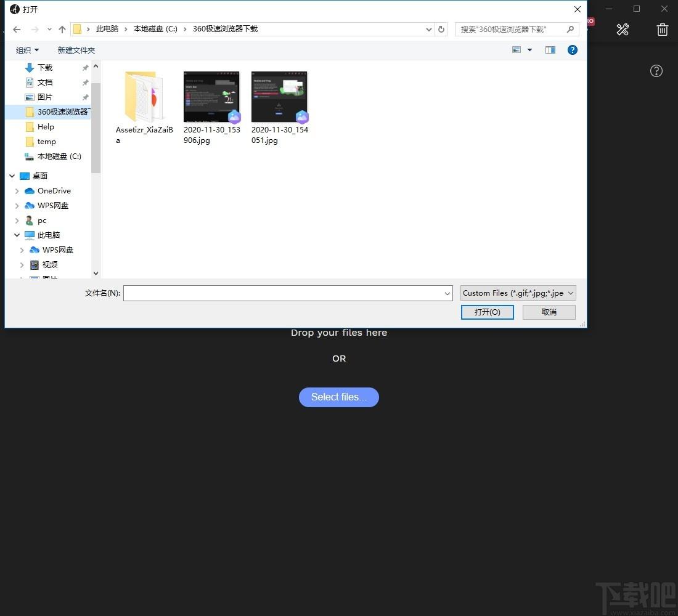
Task: Click the 文件名 input field
Action: [284, 293]
